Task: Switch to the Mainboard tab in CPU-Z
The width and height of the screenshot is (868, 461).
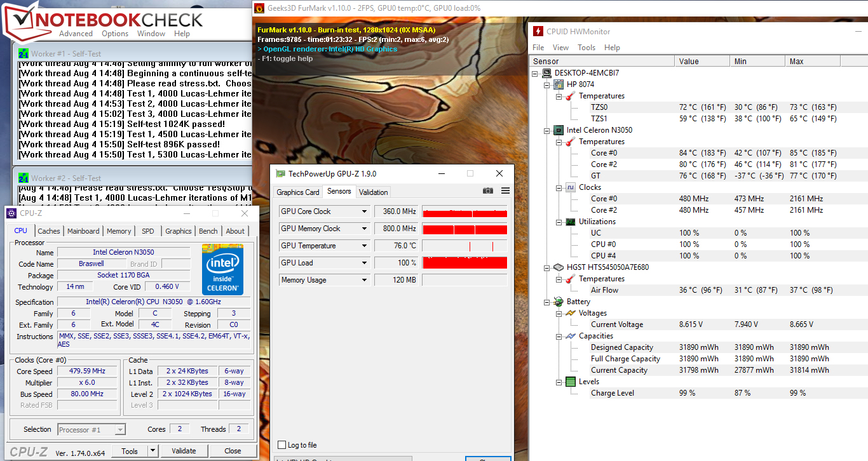Action: 83,231
